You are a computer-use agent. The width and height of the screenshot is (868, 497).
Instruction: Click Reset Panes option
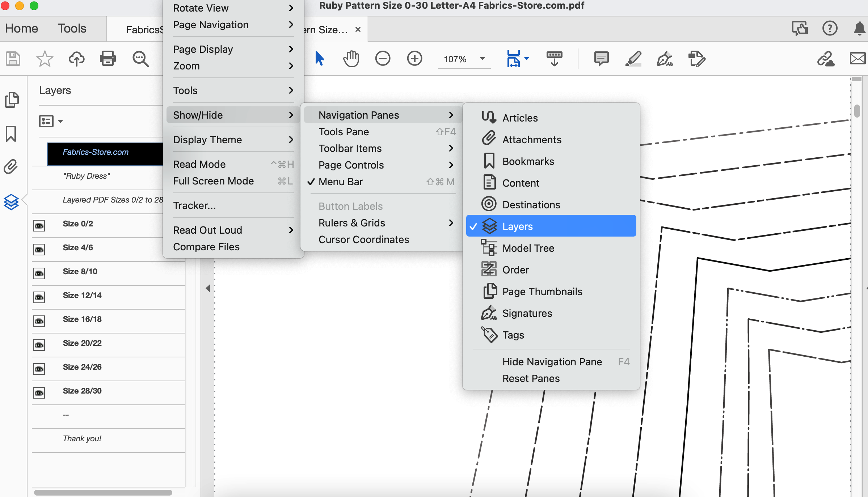tap(531, 378)
